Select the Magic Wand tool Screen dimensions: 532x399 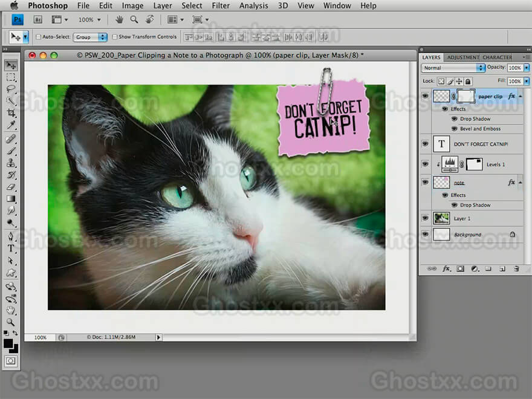point(11,101)
